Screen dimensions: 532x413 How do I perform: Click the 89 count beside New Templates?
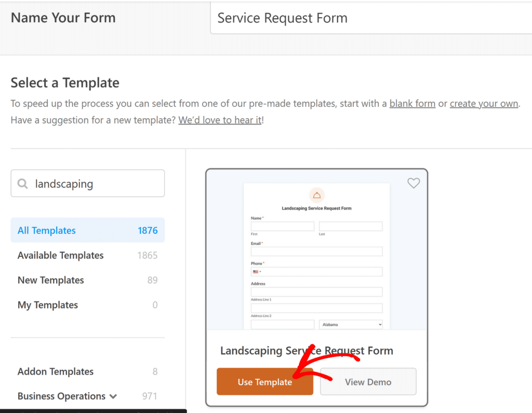[x=152, y=280]
